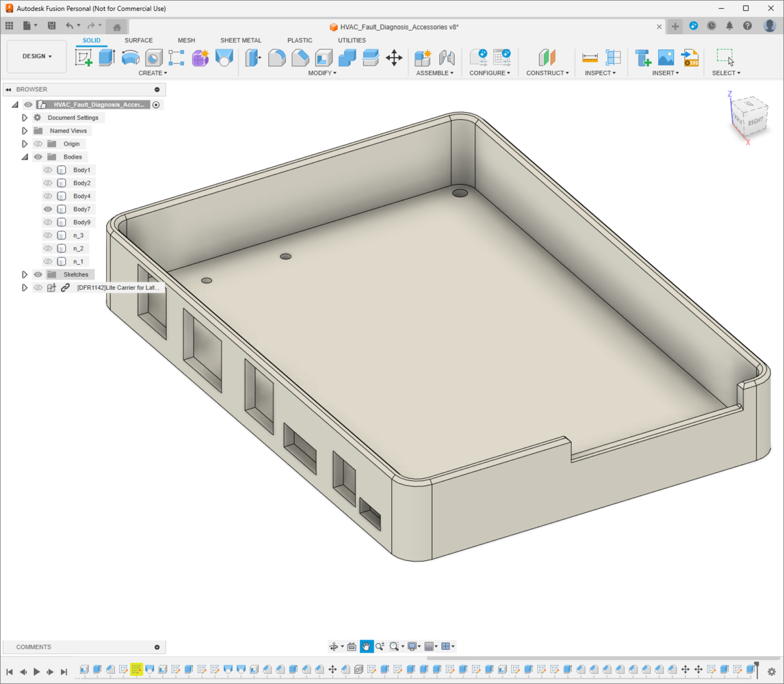Viewport: 784px width, 684px height.
Task: Toggle visibility of body n_3
Action: pyautogui.click(x=48, y=235)
